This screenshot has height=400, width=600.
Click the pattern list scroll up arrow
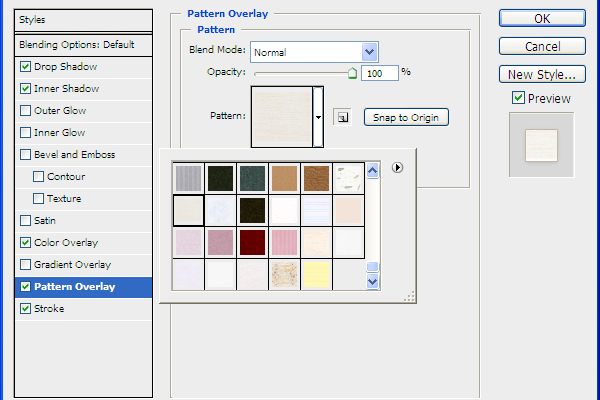click(x=372, y=171)
